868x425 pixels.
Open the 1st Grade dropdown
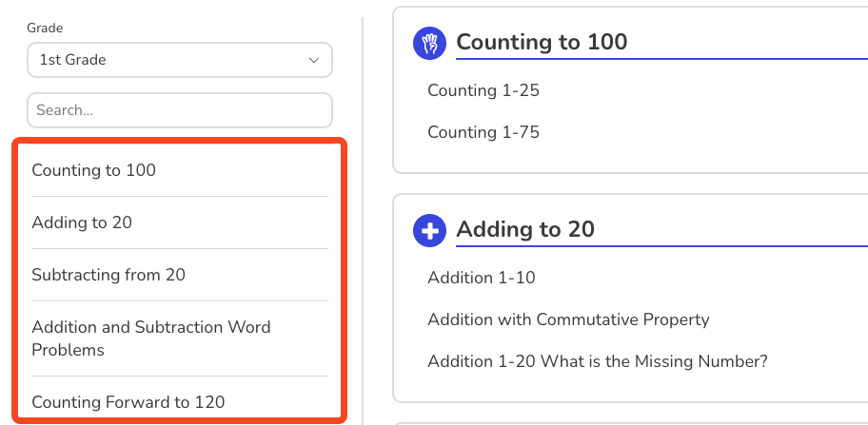(180, 60)
